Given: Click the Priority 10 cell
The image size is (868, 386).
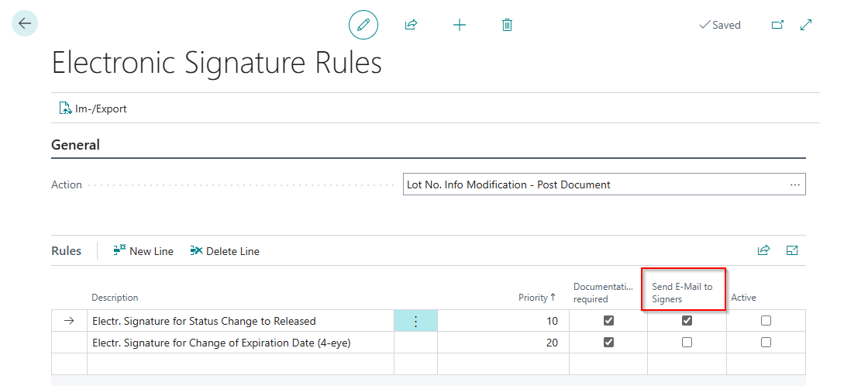Looking at the screenshot, I should [503, 321].
